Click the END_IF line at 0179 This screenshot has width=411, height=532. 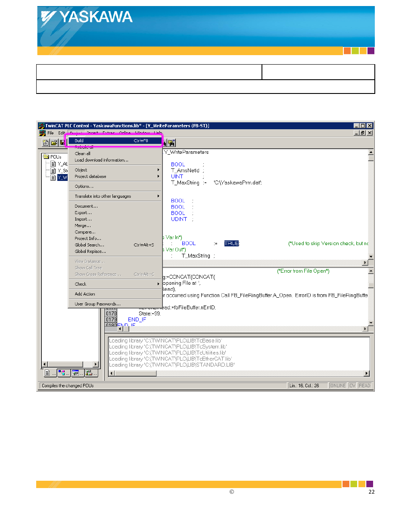point(137,320)
